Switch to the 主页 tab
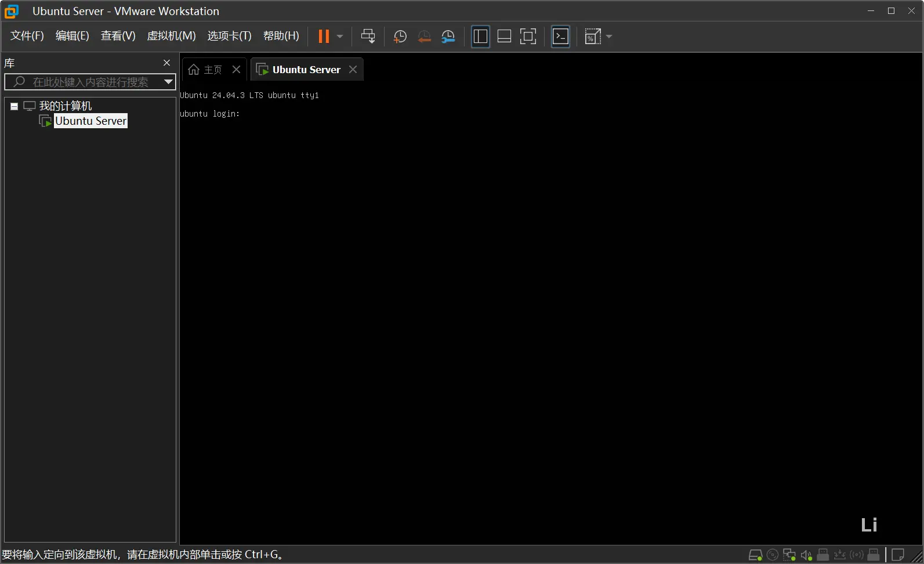This screenshot has height=564, width=924. click(206, 70)
